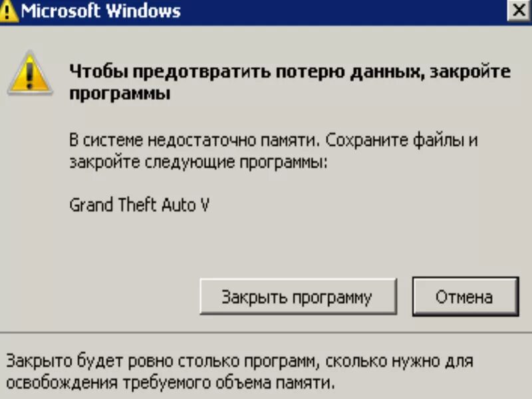Click the phrase "Сохраните файлы и" in the message
532x399 pixels.
402,140
